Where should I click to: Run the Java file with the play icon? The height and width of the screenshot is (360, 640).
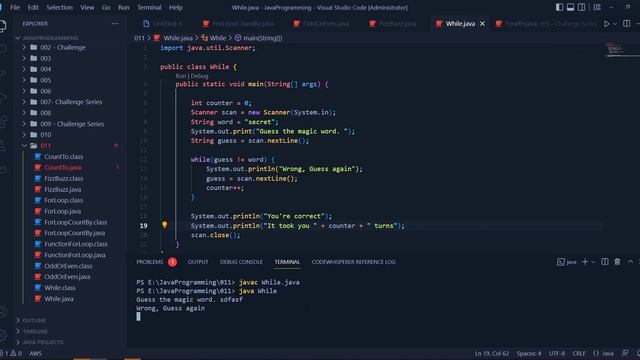[x=607, y=24]
